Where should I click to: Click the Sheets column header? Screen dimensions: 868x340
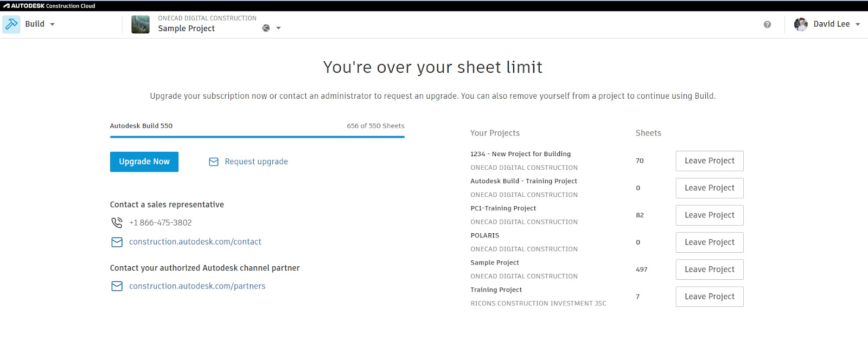[x=648, y=133]
